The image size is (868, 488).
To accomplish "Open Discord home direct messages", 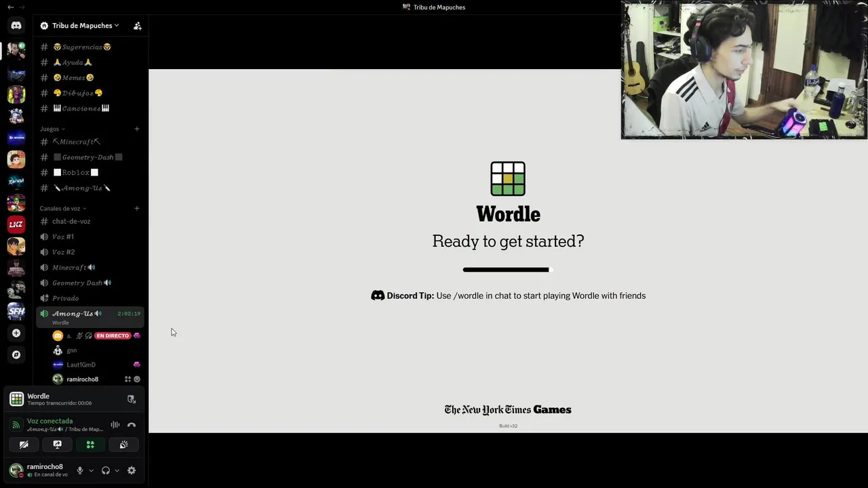I will coord(16,25).
